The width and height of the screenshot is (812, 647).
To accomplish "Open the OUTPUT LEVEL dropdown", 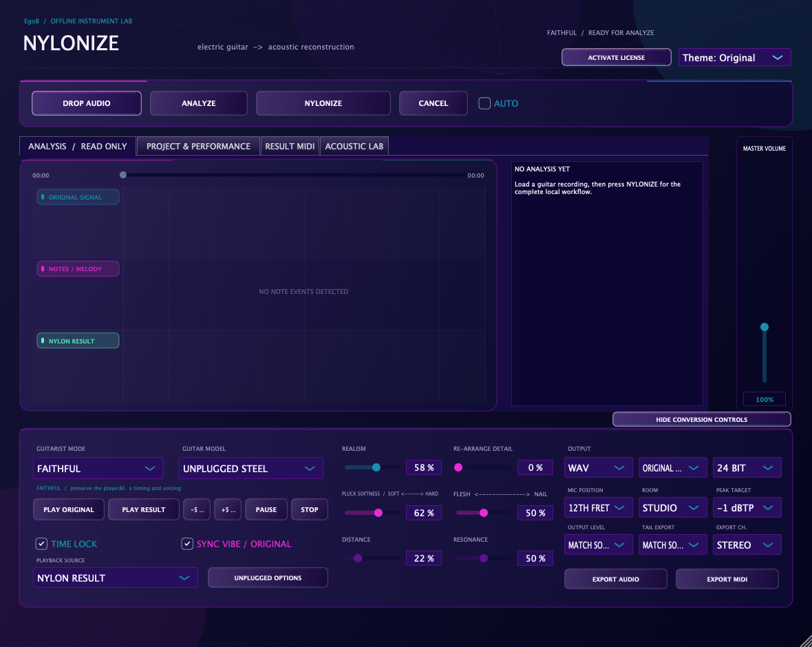I will click(x=598, y=545).
